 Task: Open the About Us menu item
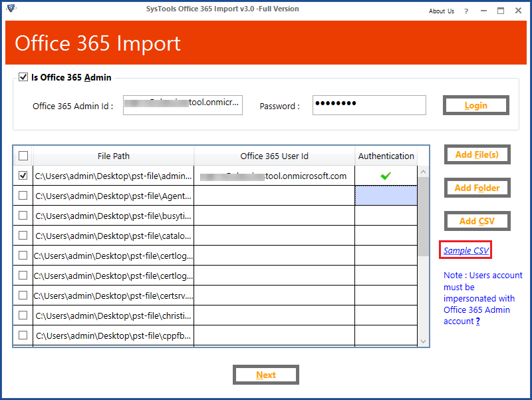441,11
